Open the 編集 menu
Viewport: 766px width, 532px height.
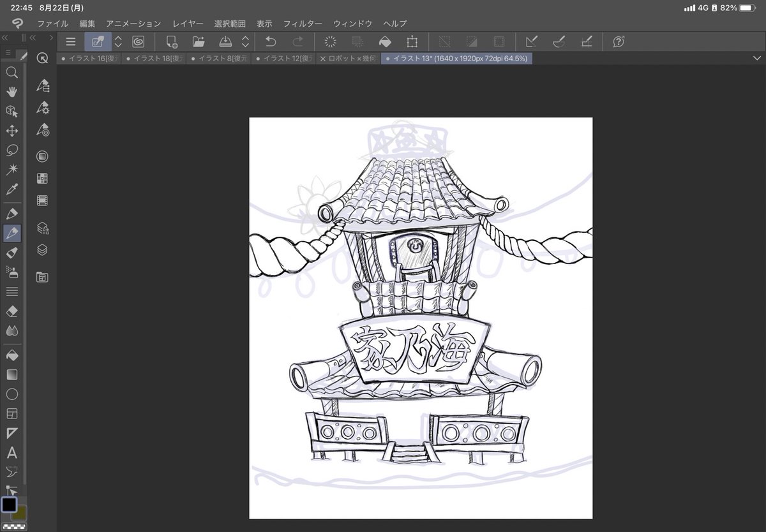[x=87, y=24]
